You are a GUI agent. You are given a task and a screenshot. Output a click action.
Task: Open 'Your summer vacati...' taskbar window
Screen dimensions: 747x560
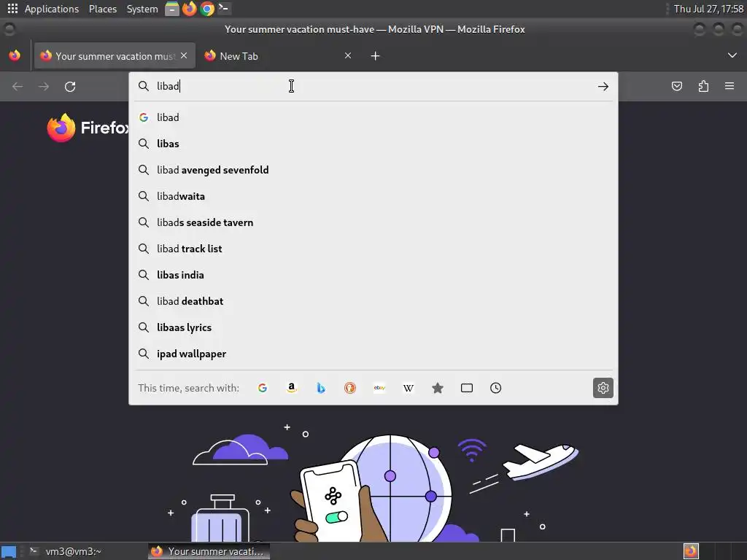(209, 551)
